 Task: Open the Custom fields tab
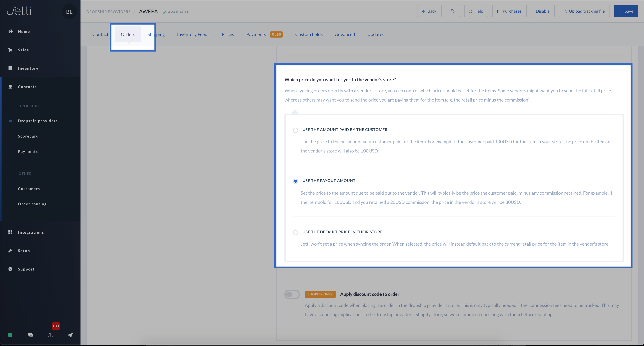(309, 34)
